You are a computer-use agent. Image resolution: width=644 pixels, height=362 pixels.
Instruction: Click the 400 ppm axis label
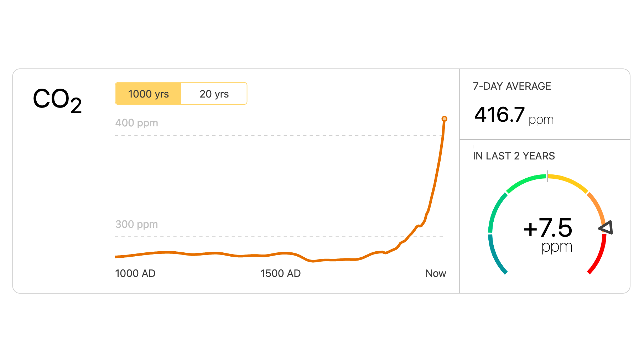136,123
